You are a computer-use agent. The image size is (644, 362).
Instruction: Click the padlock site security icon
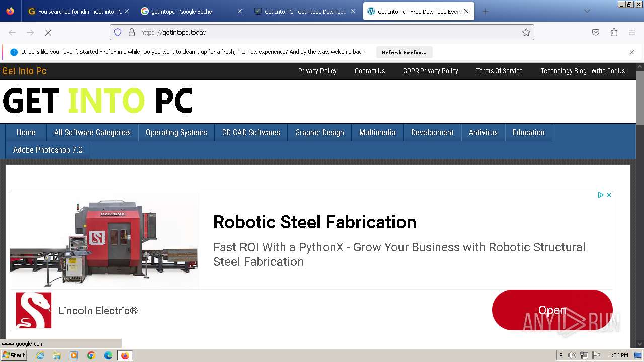click(x=132, y=32)
